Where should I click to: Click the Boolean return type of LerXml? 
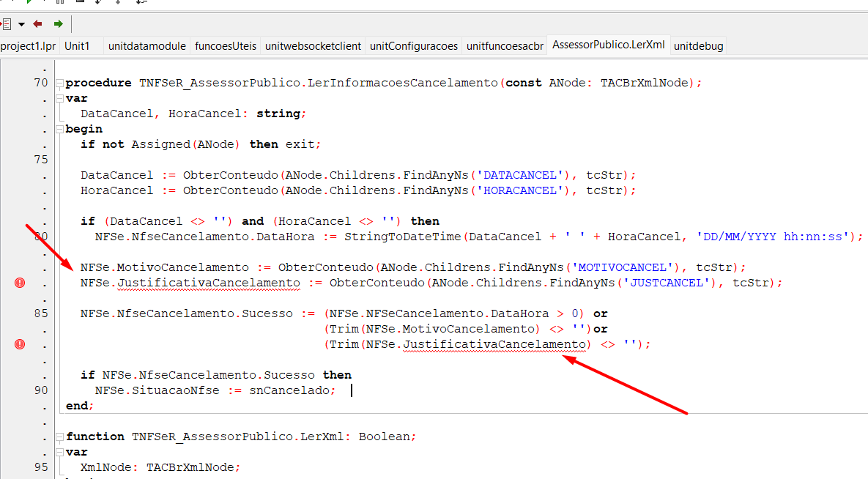pos(384,437)
